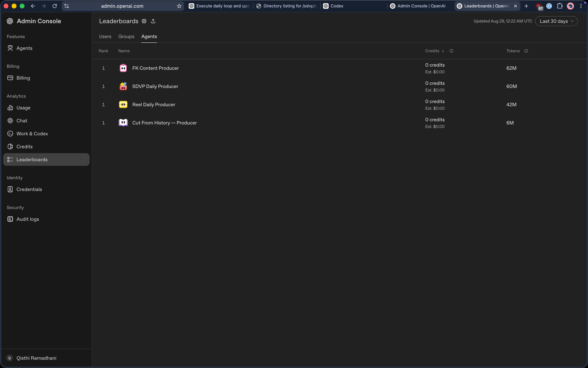Open Work & Codex analytics
Viewport: 588px width, 368px height.
coord(46,134)
